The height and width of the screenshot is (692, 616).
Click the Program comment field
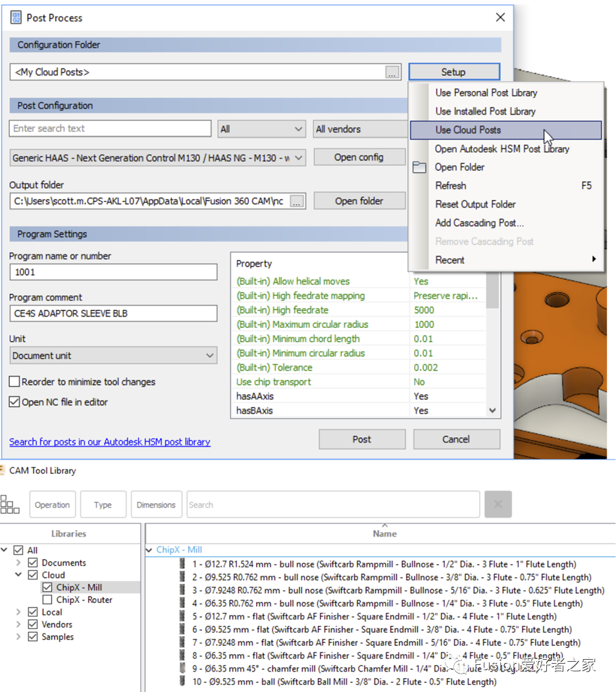(x=113, y=313)
